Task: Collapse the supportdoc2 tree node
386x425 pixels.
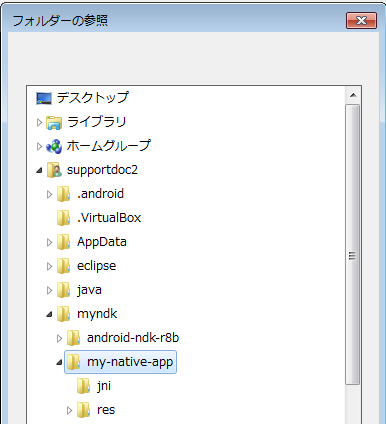Action: pos(39,171)
